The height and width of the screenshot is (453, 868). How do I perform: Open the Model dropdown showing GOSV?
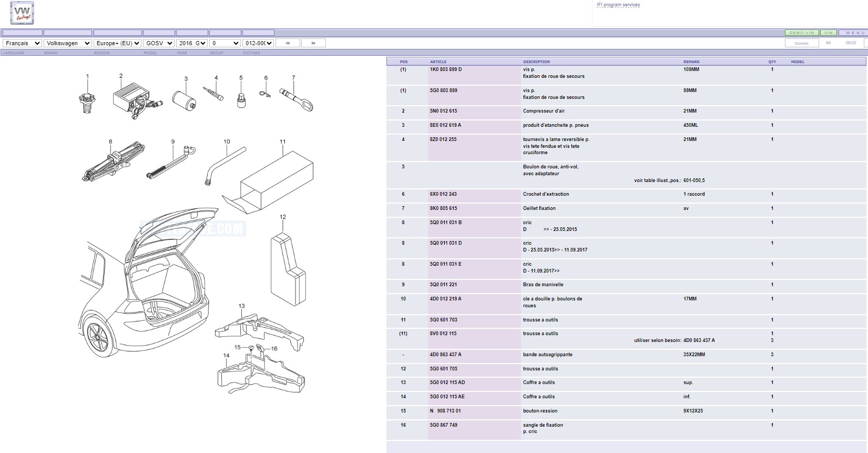[158, 43]
